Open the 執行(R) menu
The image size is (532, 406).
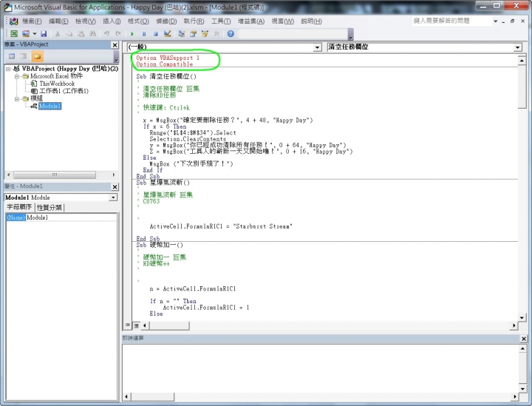pyautogui.click(x=194, y=21)
